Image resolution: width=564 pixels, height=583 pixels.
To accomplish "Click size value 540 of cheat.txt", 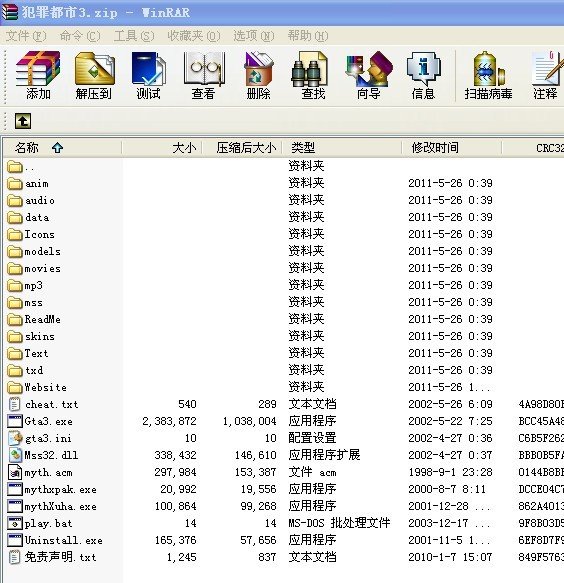I will (187, 404).
